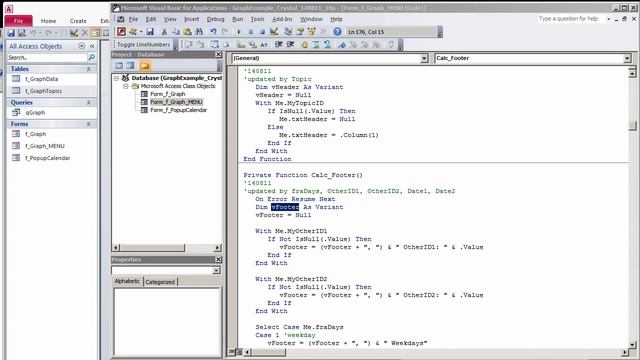The height and width of the screenshot is (360, 640).
Task: Collapse the Database project tree node
Action: pos(116,78)
